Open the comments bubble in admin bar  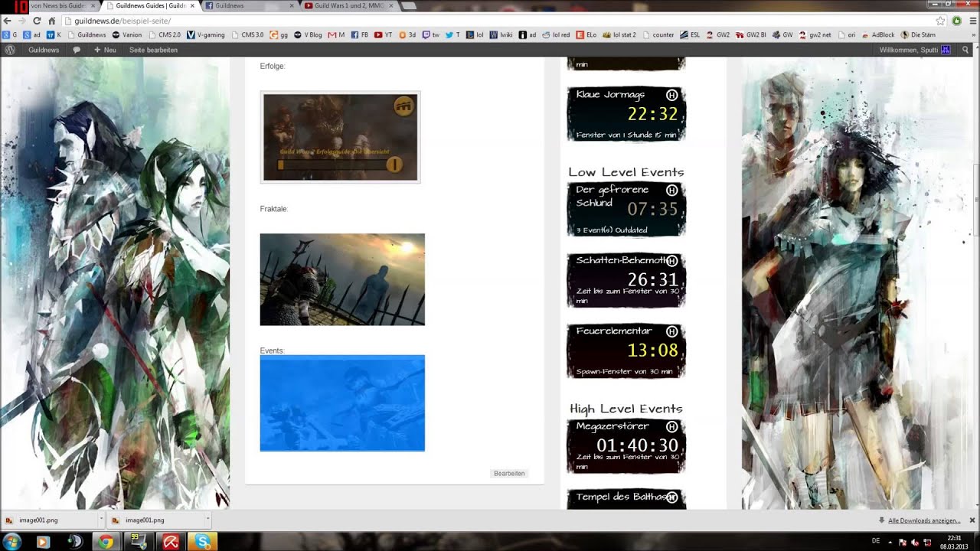coord(77,50)
